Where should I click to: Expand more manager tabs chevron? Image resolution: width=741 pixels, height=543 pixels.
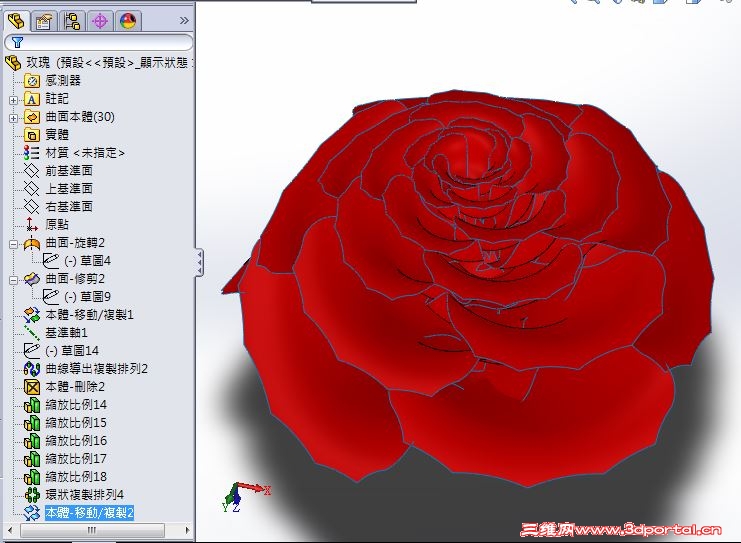(x=184, y=20)
